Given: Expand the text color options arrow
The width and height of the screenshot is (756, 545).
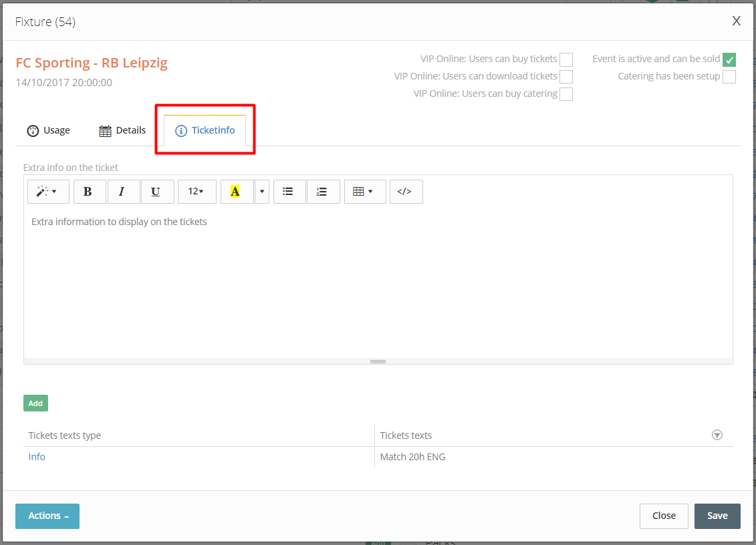Looking at the screenshot, I should pyautogui.click(x=262, y=192).
